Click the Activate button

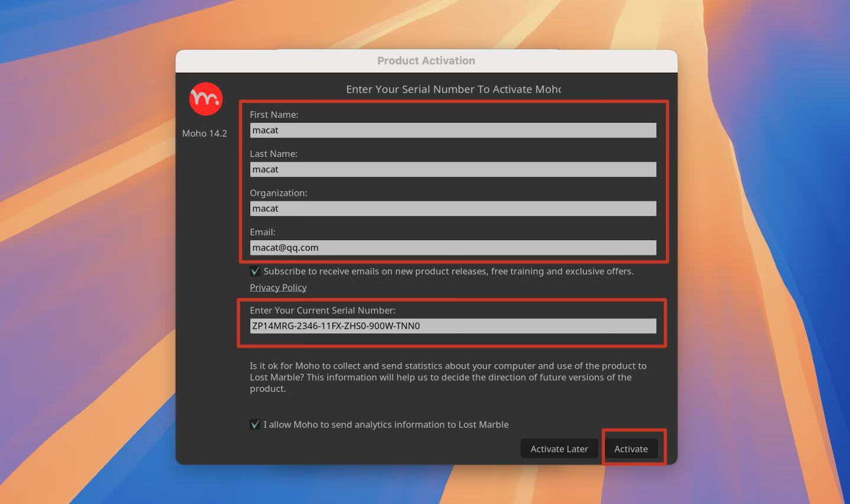point(632,449)
